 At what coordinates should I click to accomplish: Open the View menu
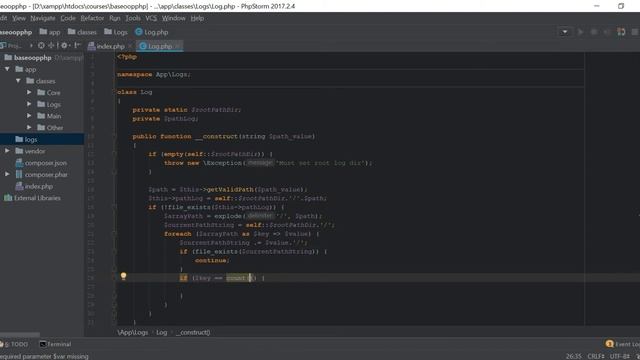[x=19, y=18]
